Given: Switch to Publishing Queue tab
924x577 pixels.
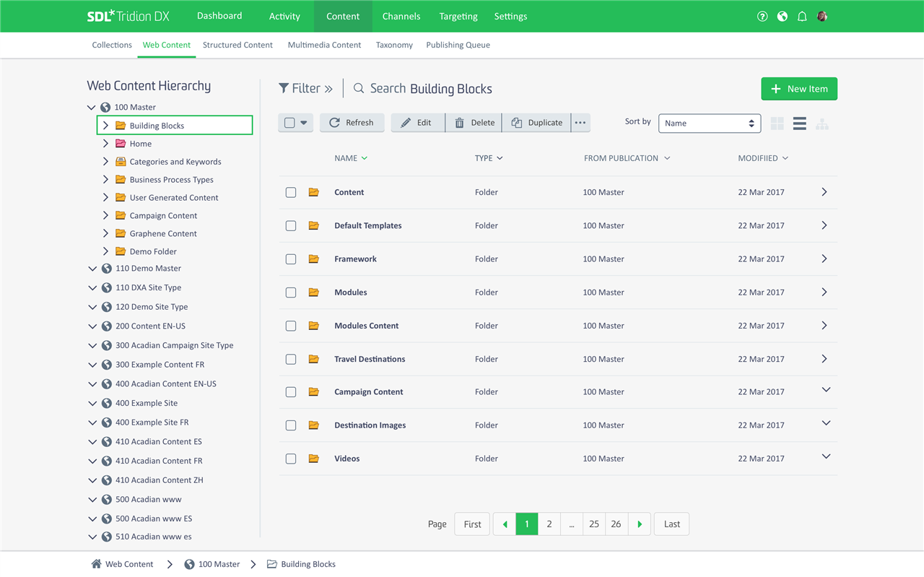Looking at the screenshot, I should pos(458,45).
